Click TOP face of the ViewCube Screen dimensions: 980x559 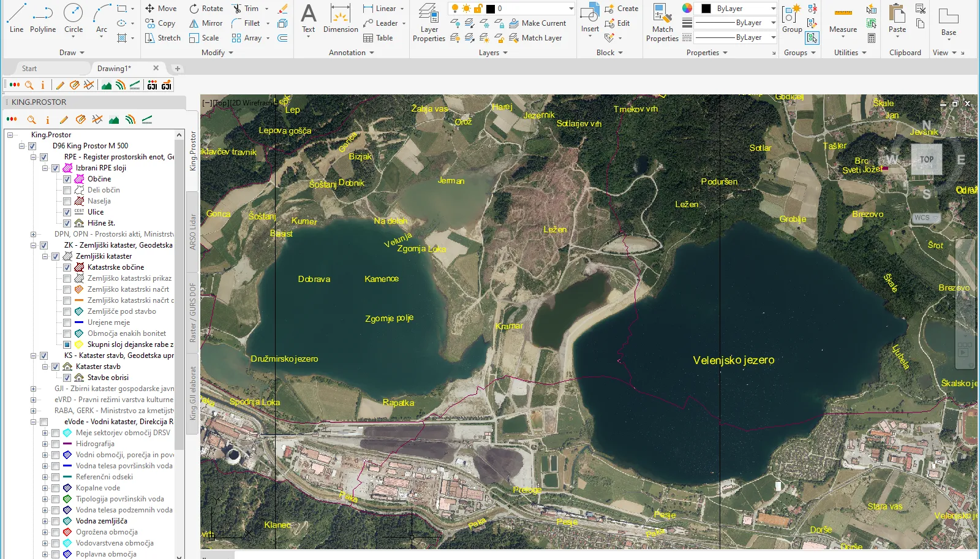[x=926, y=159]
